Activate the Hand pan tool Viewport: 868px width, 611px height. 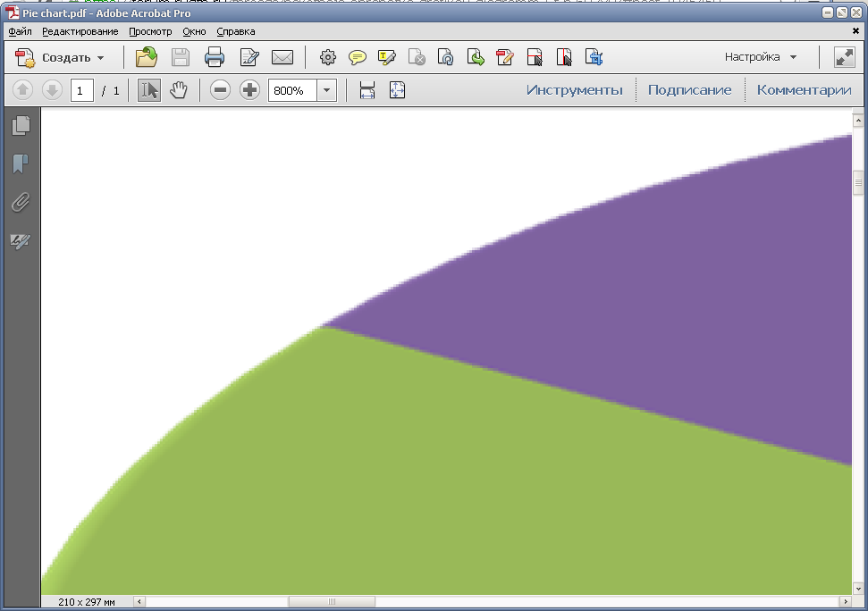pyautogui.click(x=178, y=90)
